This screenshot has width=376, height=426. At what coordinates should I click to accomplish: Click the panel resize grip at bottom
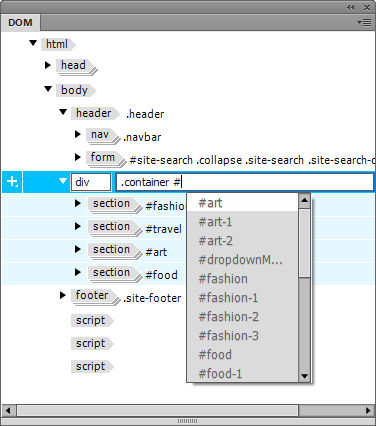pyautogui.click(x=187, y=421)
